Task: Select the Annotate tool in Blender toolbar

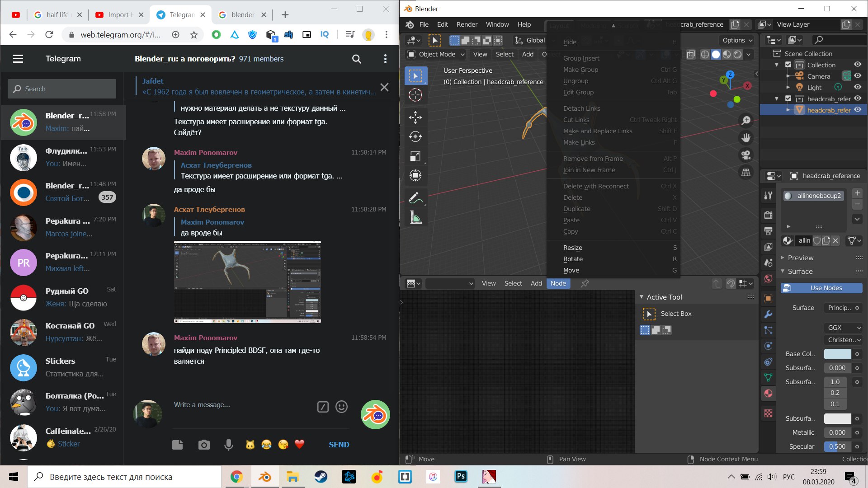Action: (415, 198)
